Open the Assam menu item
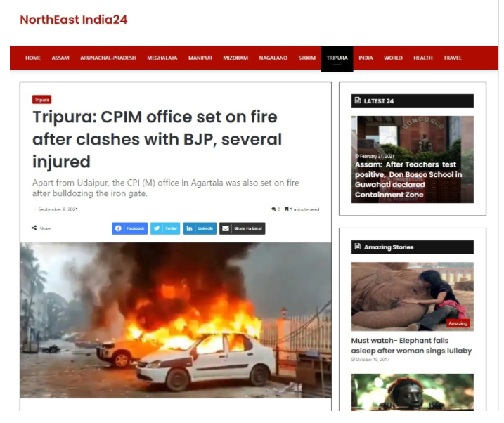This screenshot has height=423, width=504. (60, 58)
